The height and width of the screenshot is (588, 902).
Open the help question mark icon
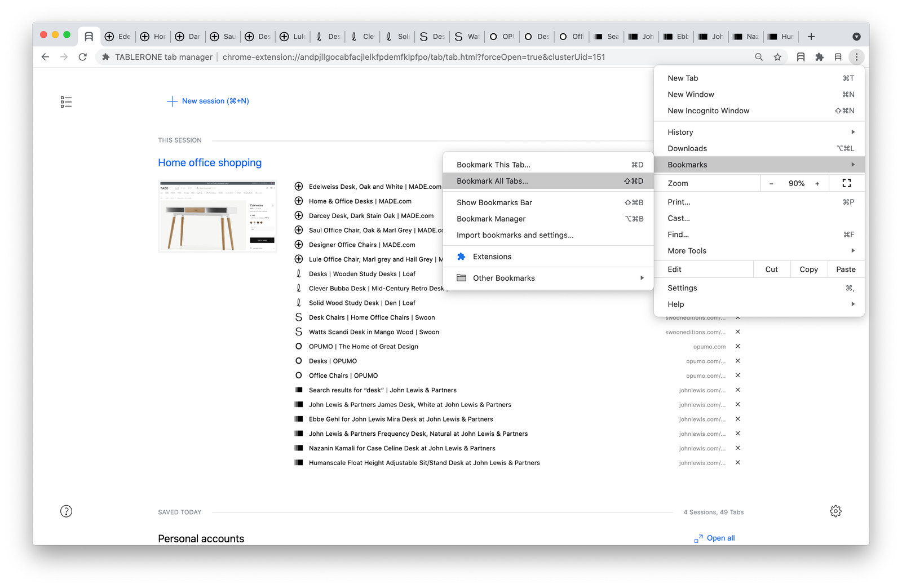pos(66,511)
